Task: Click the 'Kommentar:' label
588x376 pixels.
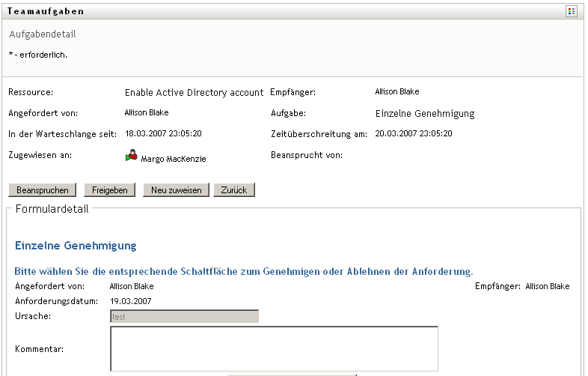Action: coord(40,349)
